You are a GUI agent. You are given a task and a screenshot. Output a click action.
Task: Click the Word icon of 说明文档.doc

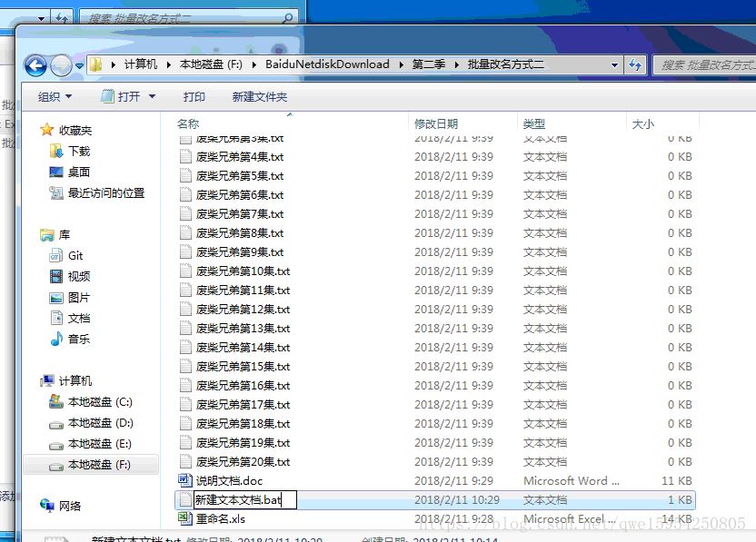pos(185,480)
